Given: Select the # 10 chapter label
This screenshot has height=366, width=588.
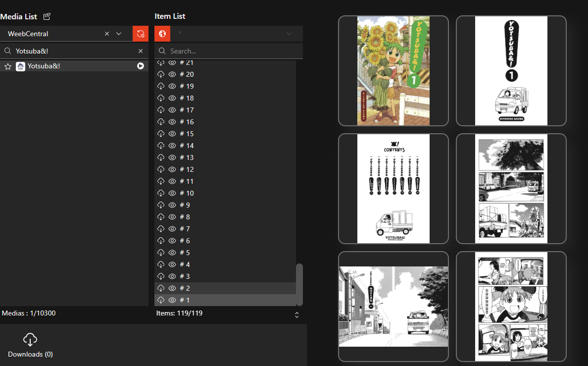Looking at the screenshot, I should [187, 193].
